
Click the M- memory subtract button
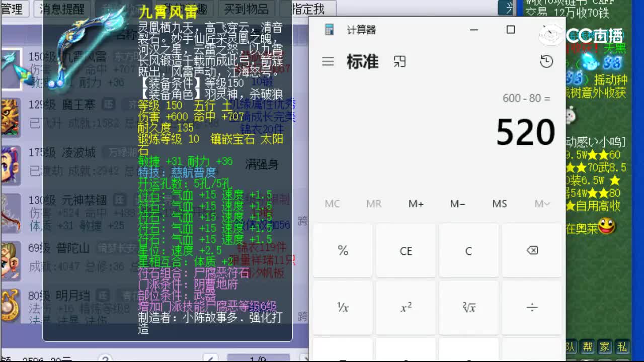458,204
